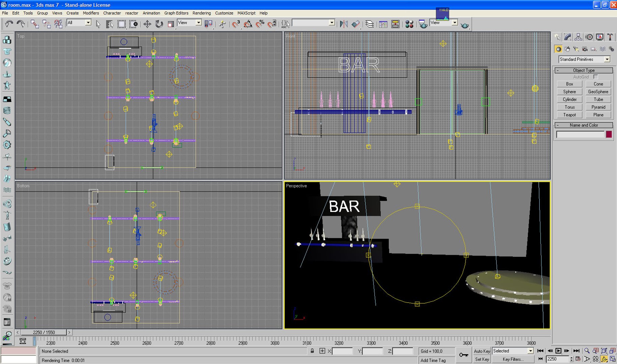This screenshot has height=364, width=617.
Task: Collapse the Name and Color rollout
Action: [x=584, y=125]
